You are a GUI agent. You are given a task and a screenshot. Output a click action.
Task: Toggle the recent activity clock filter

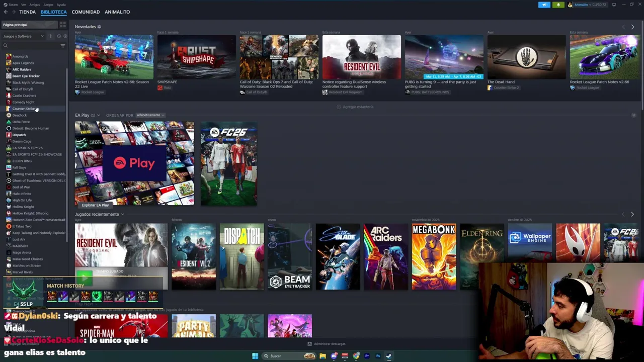click(58, 36)
